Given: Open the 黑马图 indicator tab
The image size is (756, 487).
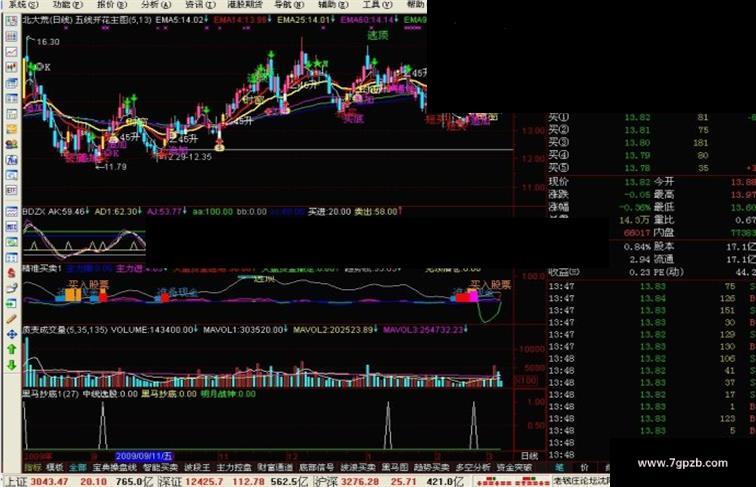Looking at the screenshot, I should pyautogui.click(x=395, y=467).
